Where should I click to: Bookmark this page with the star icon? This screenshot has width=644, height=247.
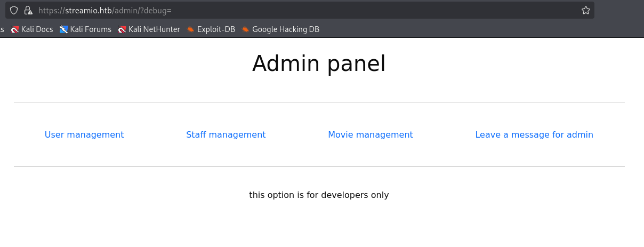click(x=585, y=10)
